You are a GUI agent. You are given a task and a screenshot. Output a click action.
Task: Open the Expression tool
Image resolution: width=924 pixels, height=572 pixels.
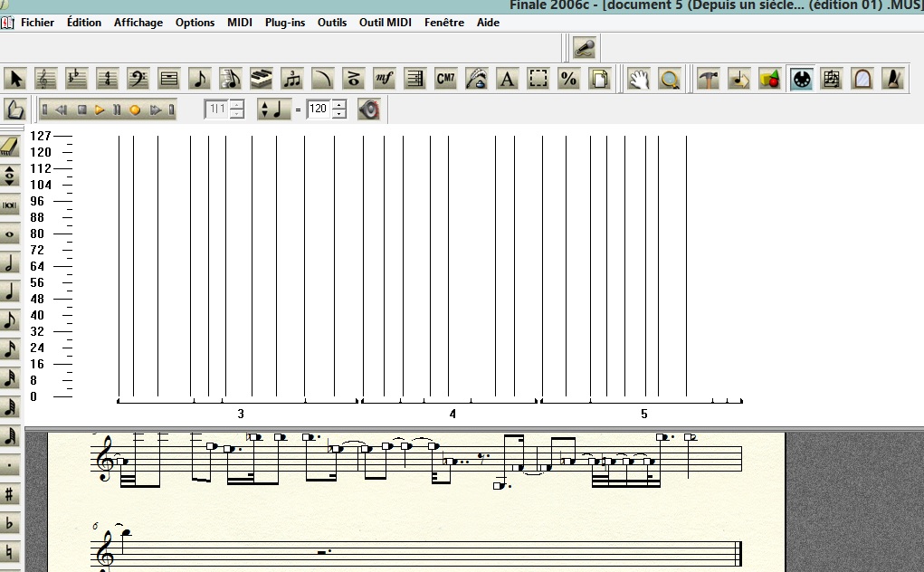(383, 79)
